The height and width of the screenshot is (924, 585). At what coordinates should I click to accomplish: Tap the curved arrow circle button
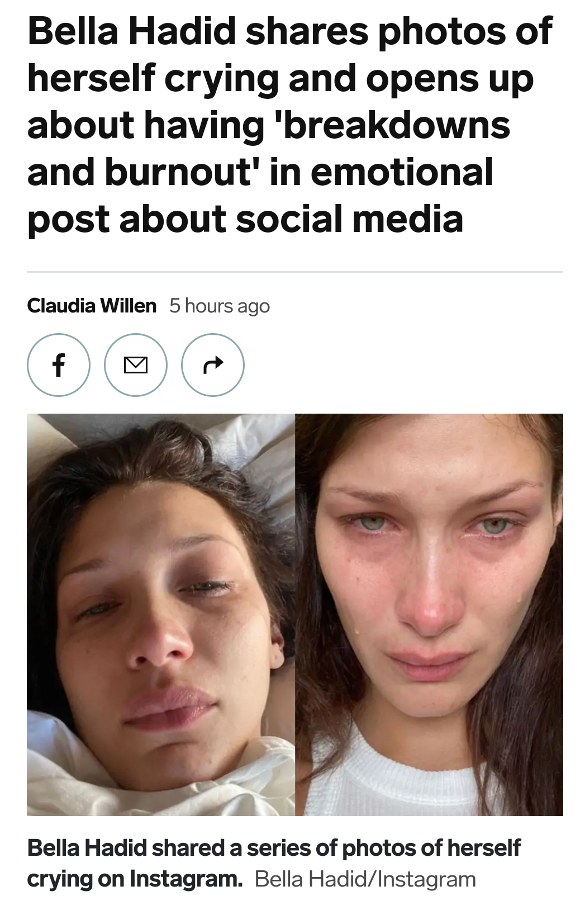(213, 365)
